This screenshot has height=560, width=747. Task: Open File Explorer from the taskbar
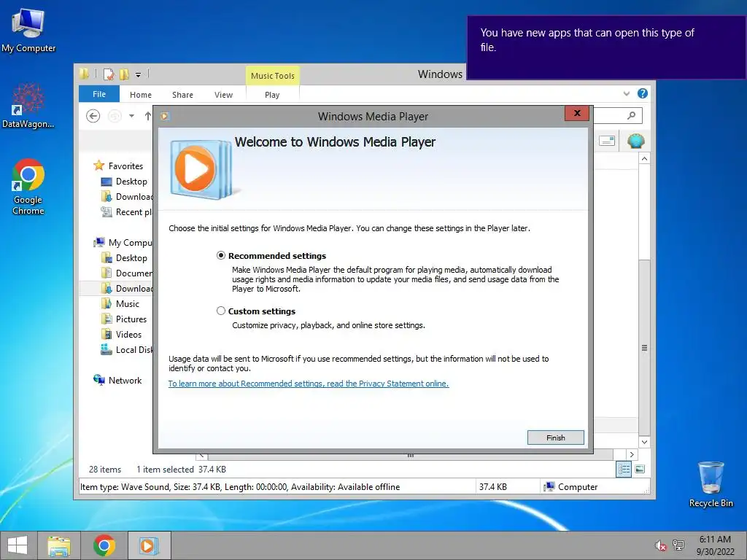pos(59,545)
